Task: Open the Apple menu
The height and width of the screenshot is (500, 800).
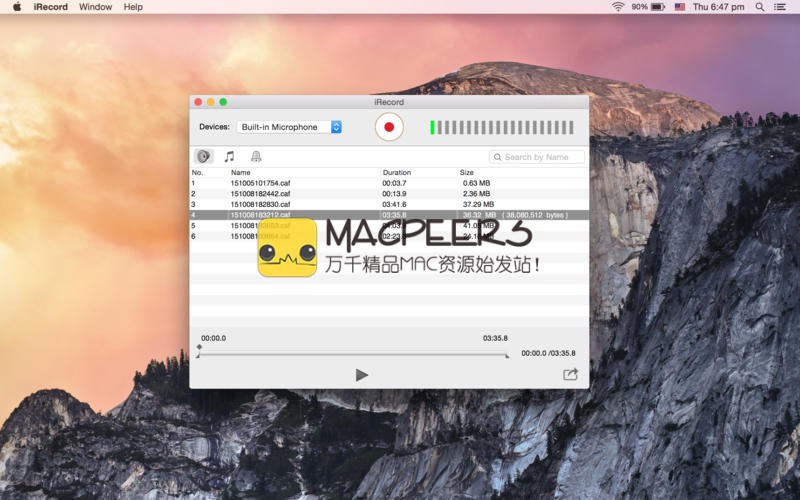Action: tap(17, 7)
